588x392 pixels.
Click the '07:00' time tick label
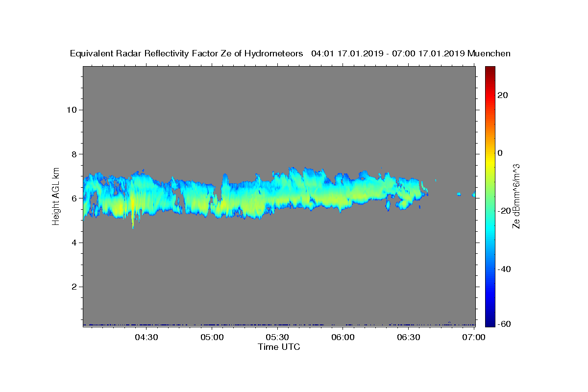[x=474, y=337]
